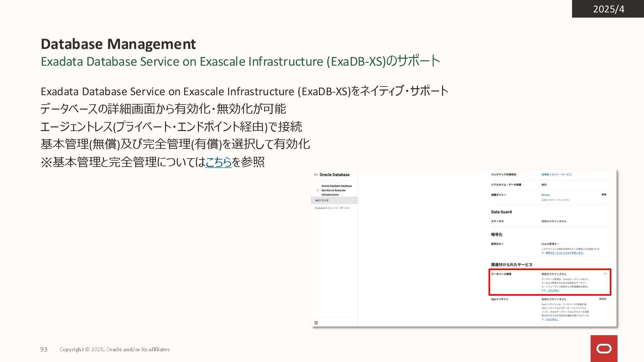Click the red Oracle logo

tap(604, 349)
